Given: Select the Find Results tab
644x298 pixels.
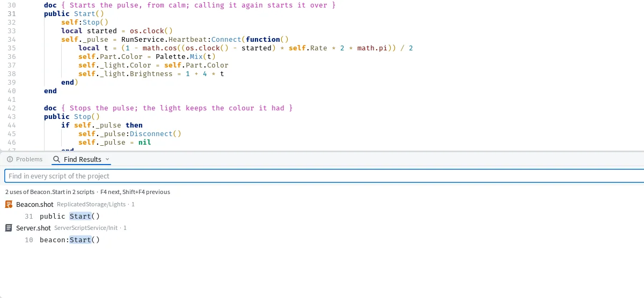Looking at the screenshot, I should pos(82,159).
